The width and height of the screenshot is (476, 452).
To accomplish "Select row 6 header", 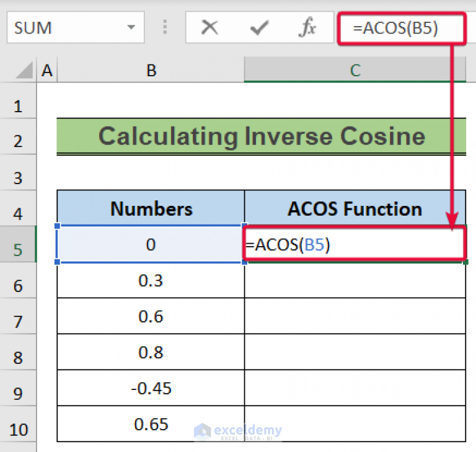I will pyautogui.click(x=18, y=280).
